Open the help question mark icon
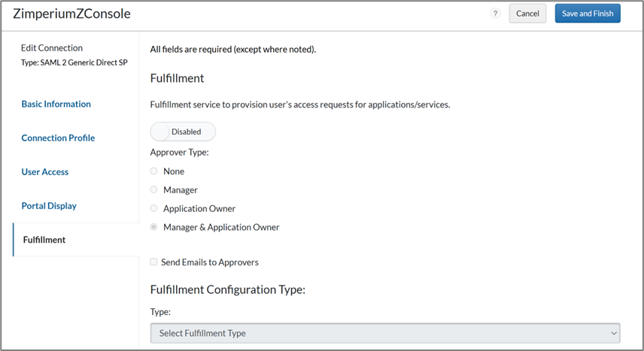Viewport: 644px width, 351px height. pos(495,14)
